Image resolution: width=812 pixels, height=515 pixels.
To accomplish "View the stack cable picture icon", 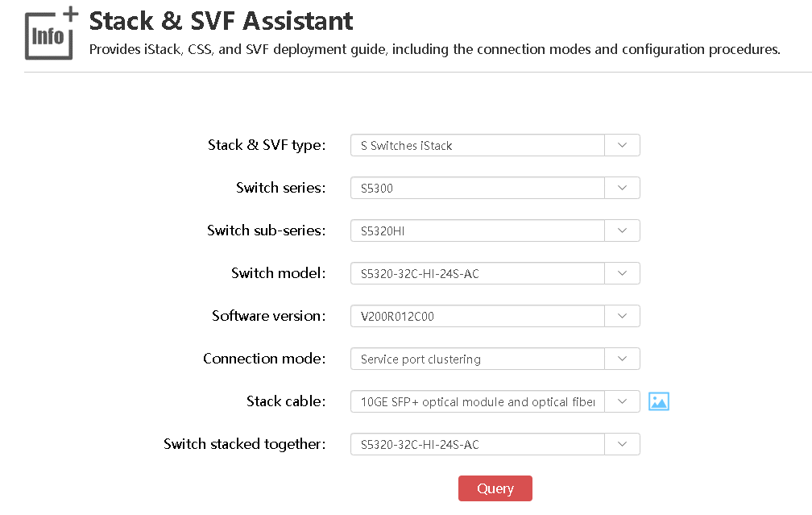I will [x=659, y=401].
